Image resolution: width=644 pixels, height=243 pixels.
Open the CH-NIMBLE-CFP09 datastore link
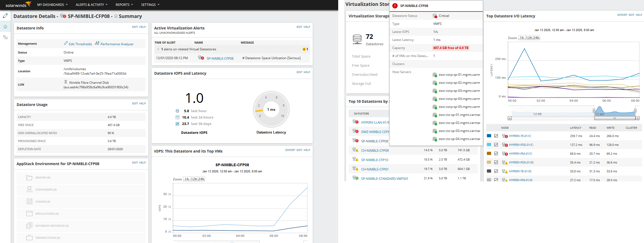375,150
